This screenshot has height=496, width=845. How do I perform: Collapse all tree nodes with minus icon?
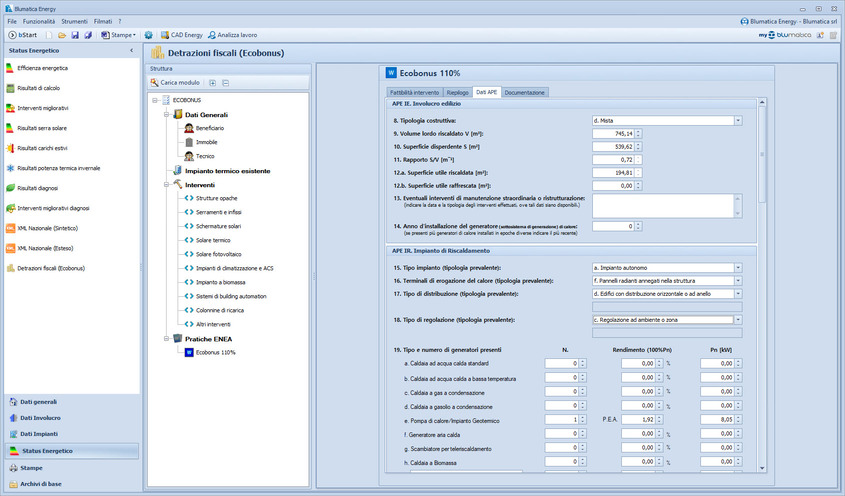pyautogui.click(x=226, y=83)
